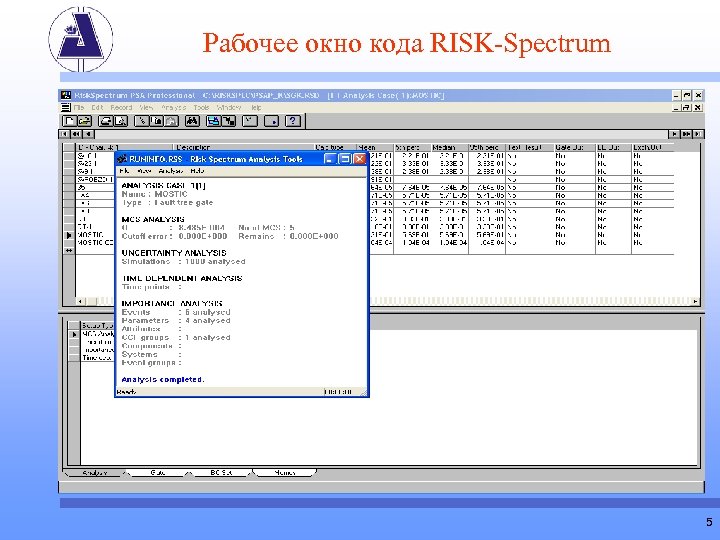
Task: Minimize the RUNINFO.RSS dialog
Action: pyautogui.click(x=329, y=159)
